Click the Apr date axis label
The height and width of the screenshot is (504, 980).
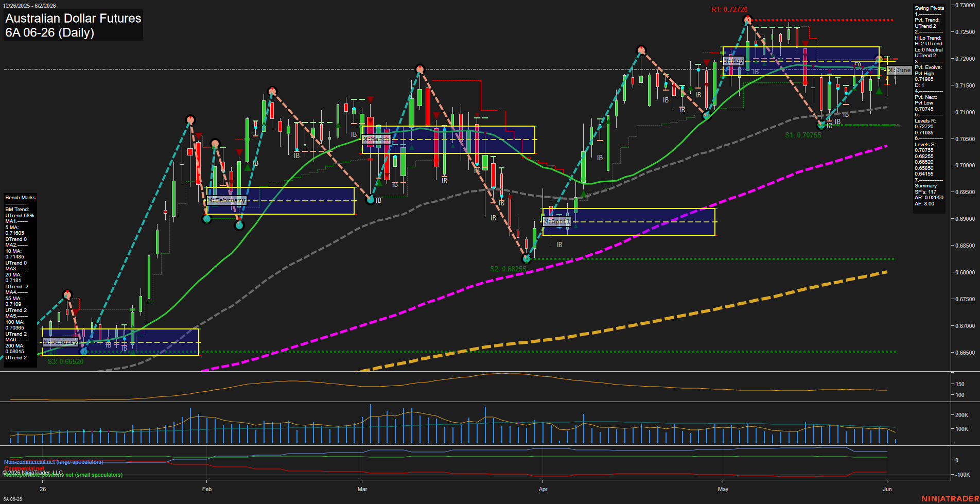pyautogui.click(x=543, y=489)
